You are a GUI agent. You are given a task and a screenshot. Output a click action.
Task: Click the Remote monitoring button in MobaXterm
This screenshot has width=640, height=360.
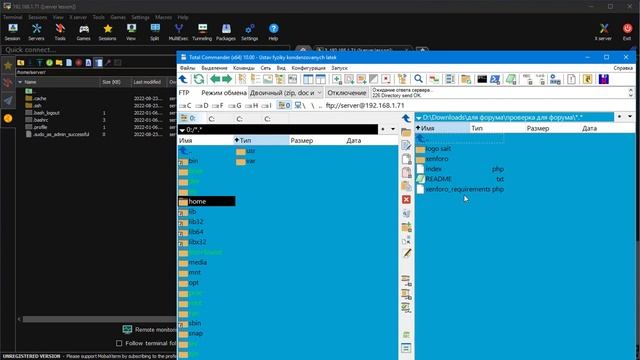tap(149, 329)
